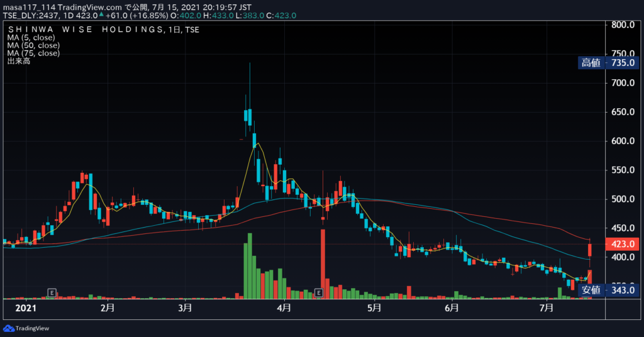Select the MA (50, close) indicator label
This screenshot has width=644, height=337.
(33, 45)
